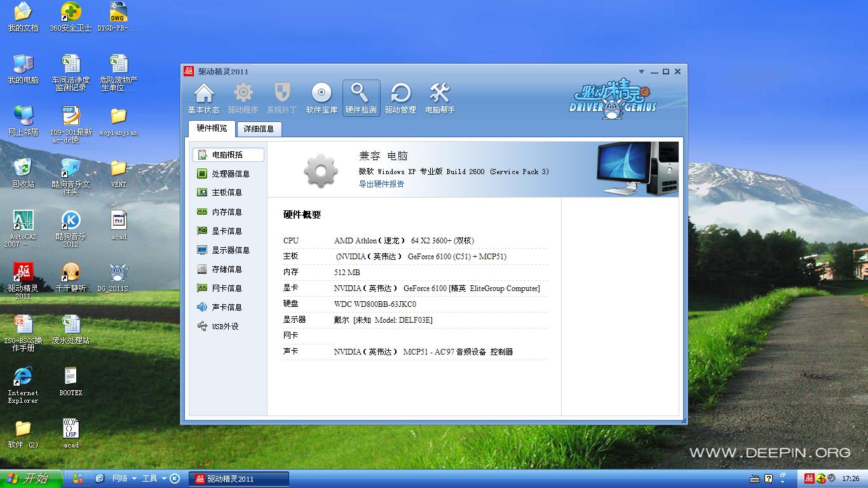Open 网上邻居 desktop icon
This screenshot has width=868, height=488.
click(x=23, y=121)
